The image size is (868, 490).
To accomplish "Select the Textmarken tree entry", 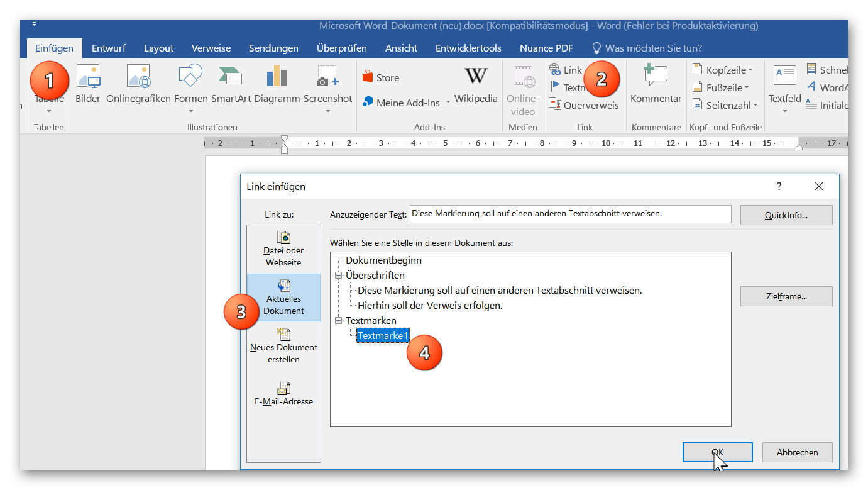I will tap(371, 320).
